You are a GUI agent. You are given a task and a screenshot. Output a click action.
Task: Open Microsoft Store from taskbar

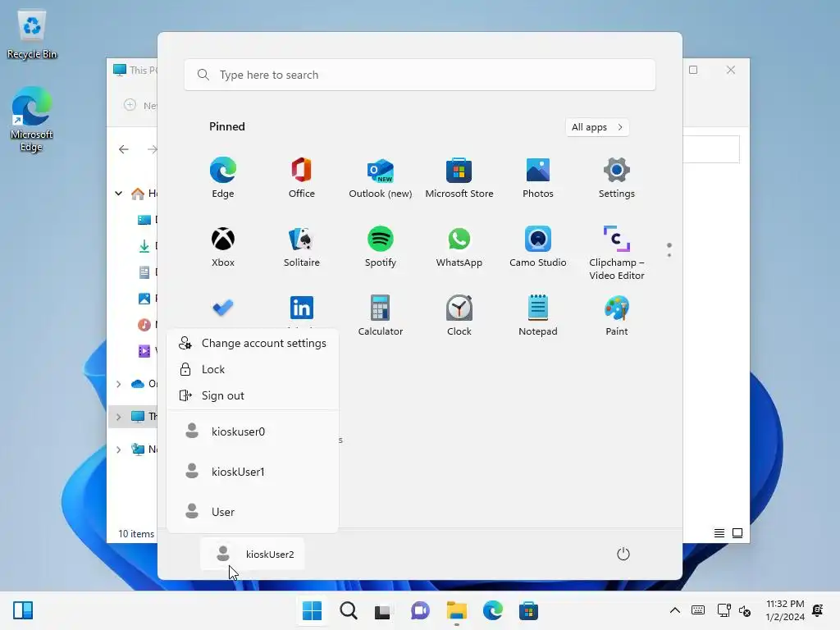click(x=528, y=610)
